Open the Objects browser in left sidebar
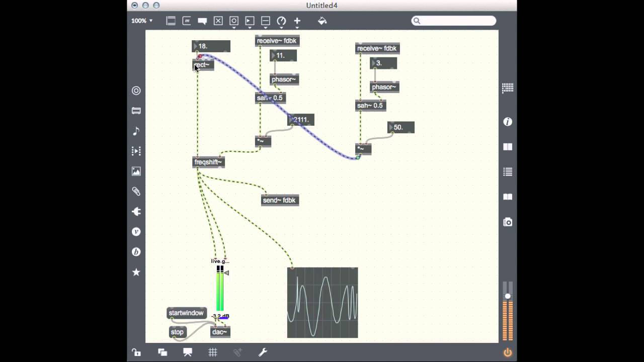 pyautogui.click(x=136, y=90)
